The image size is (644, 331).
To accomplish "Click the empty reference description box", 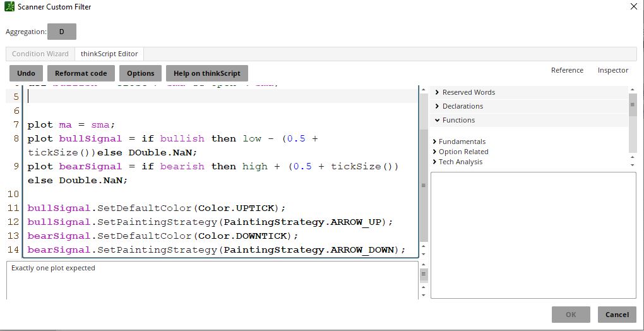I will pos(533,236).
